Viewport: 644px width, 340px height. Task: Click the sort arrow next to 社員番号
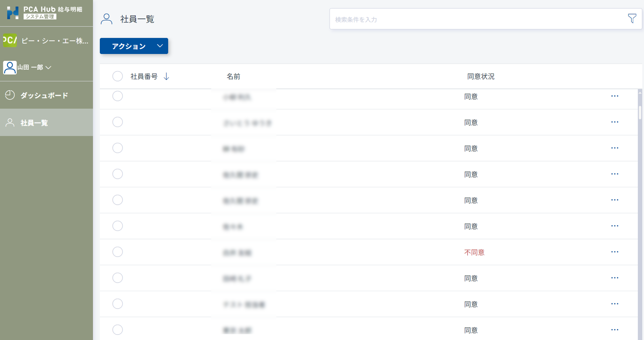[166, 77]
